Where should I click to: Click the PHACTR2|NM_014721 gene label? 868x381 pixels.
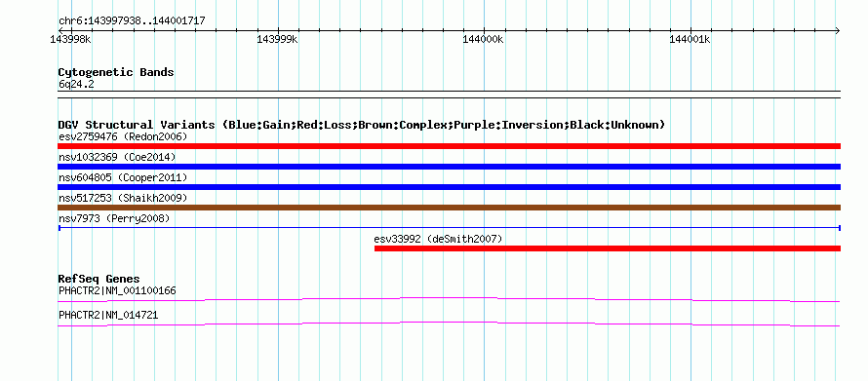click(x=108, y=315)
